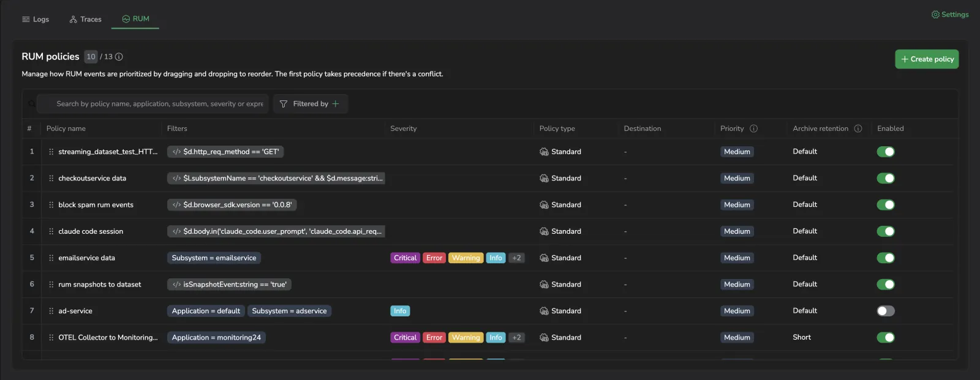Turn off claude code session toggle

point(886,231)
